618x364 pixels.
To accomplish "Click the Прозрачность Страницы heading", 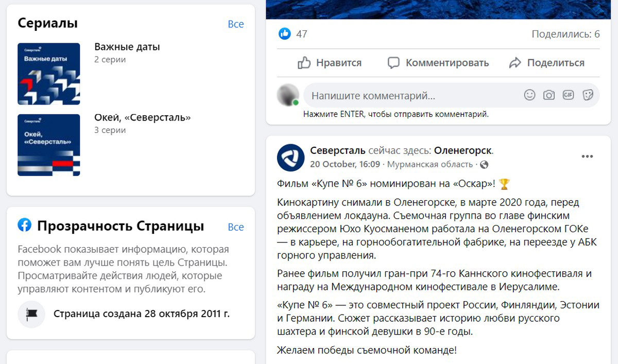I will [x=121, y=226].
